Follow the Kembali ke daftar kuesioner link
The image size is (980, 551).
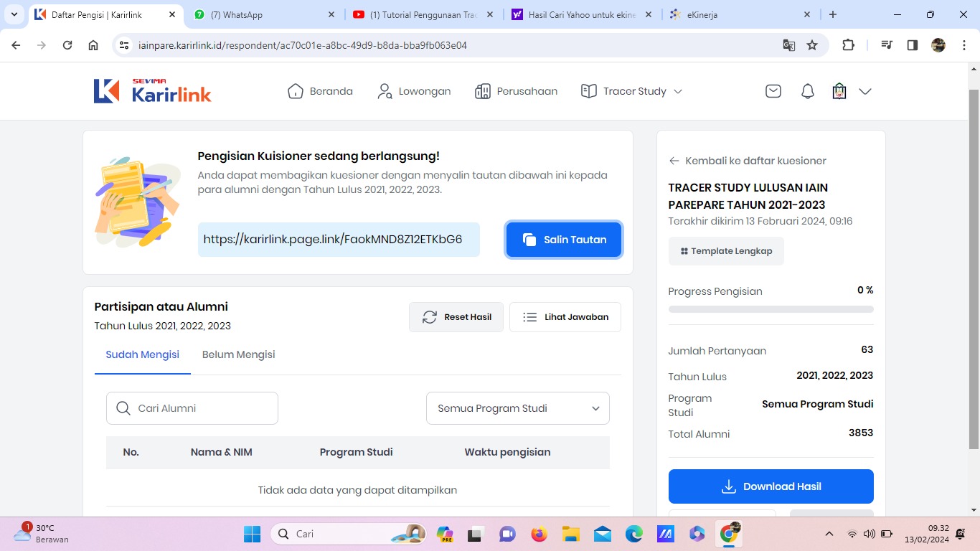[x=748, y=161]
